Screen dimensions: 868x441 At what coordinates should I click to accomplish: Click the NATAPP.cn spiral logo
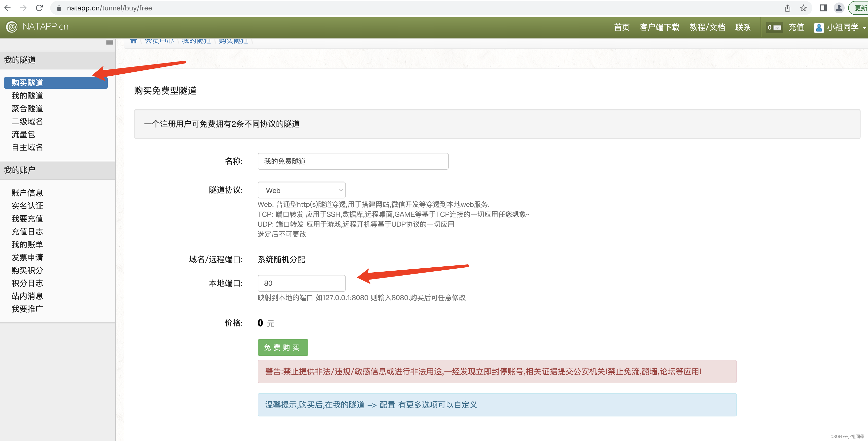(x=12, y=27)
